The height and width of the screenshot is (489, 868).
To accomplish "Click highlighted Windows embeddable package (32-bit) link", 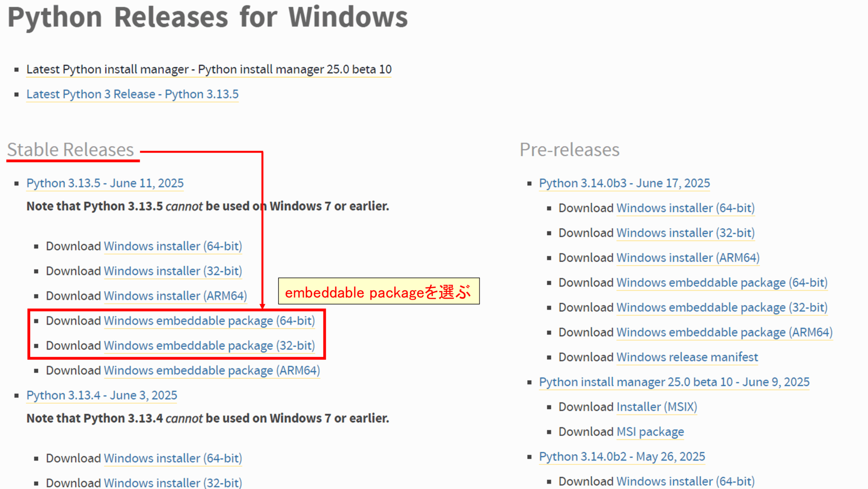I will click(x=209, y=346).
